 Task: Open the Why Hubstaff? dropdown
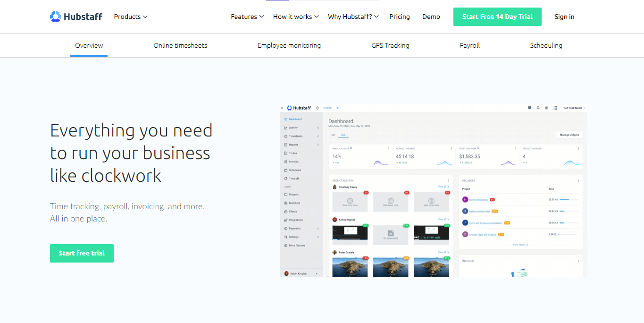(x=353, y=17)
